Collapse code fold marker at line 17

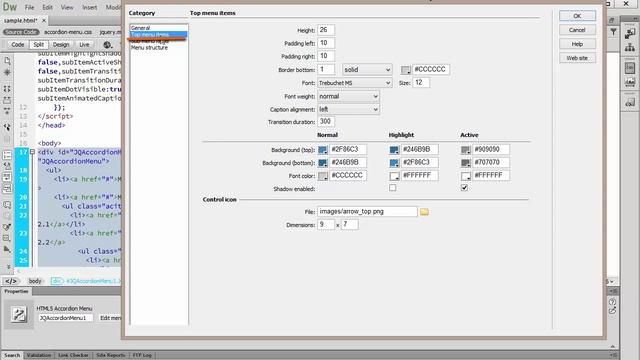coord(32,152)
